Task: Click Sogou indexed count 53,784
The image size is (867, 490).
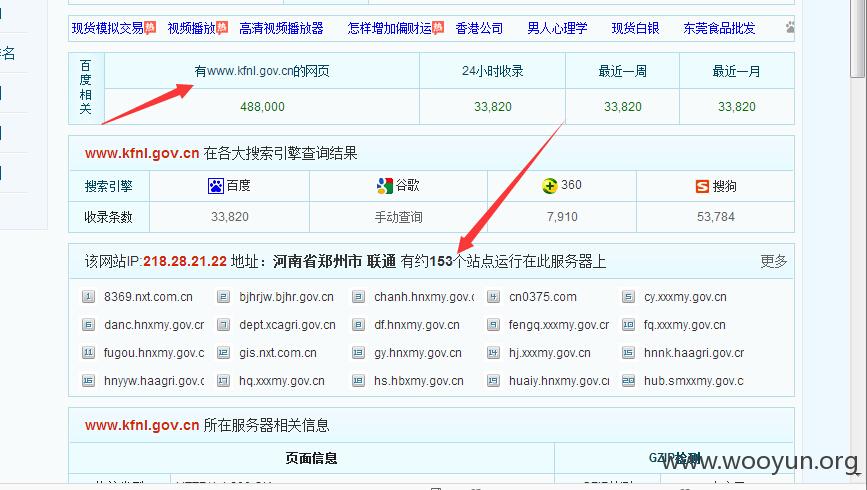Action: tap(716, 217)
